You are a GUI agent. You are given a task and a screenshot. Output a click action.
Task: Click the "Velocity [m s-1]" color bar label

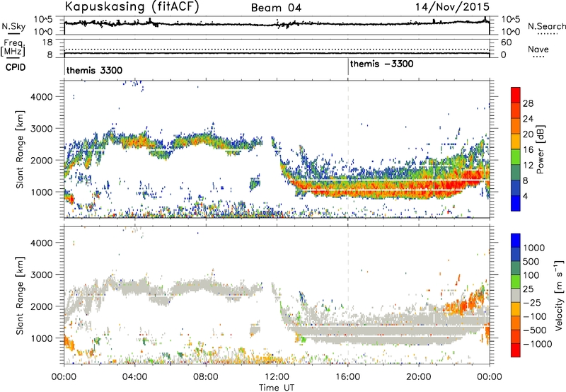tap(559, 295)
